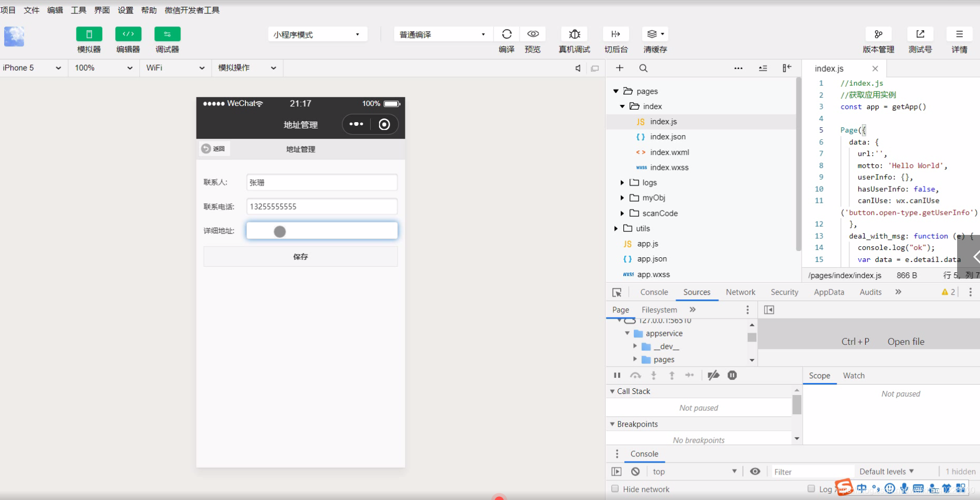
Task: Click the step over debugger icon
Action: coord(635,375)
